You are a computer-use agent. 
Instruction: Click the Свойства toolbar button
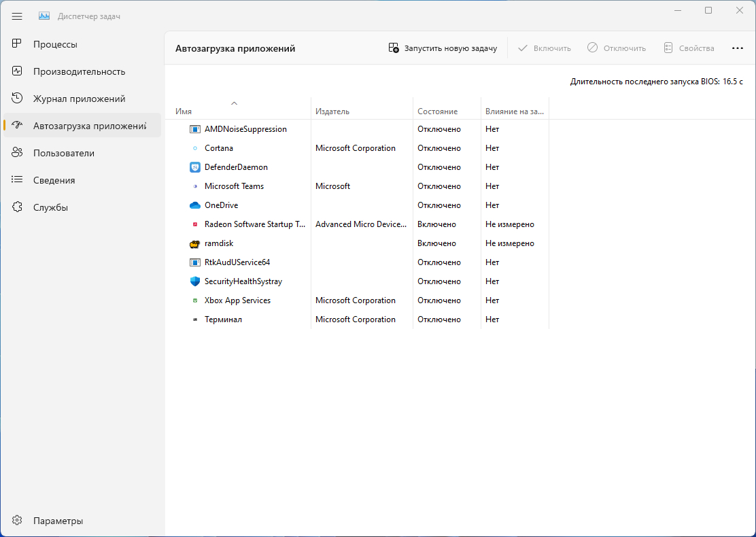point(689,48)
